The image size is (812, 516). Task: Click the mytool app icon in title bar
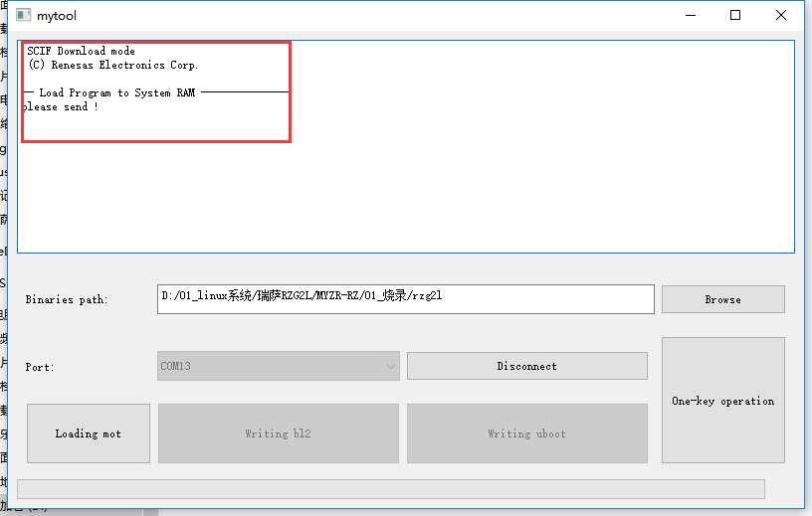[23, 15]
